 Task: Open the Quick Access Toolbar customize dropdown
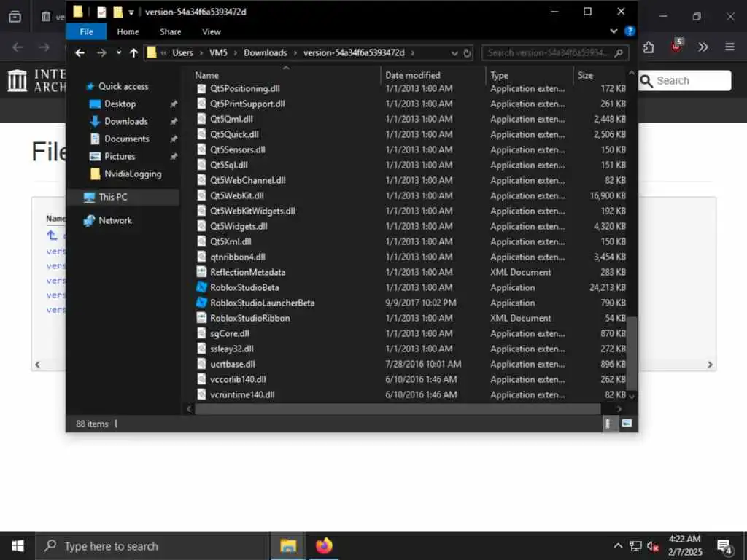point(131,12)
